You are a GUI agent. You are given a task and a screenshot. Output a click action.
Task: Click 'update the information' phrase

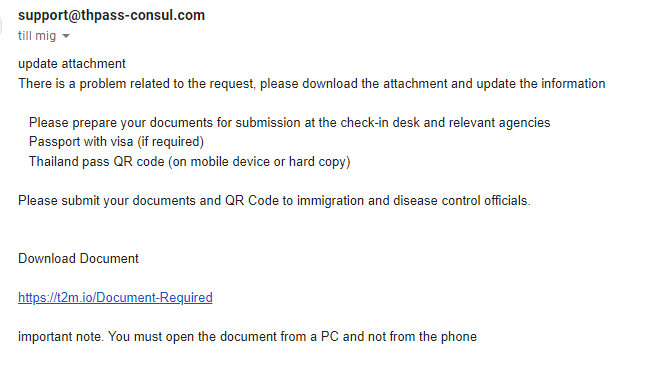tap(541, 83)
